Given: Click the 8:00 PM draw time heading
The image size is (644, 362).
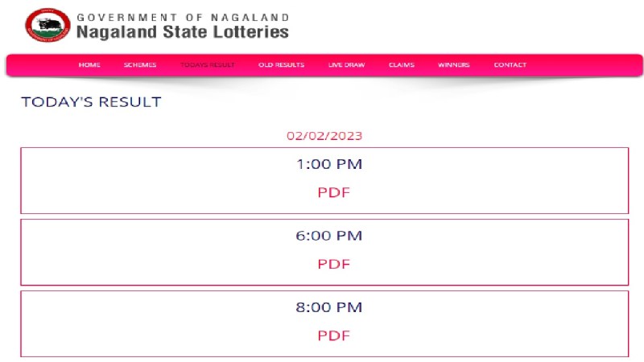Looking at the screenshot, I should (329, 307).
